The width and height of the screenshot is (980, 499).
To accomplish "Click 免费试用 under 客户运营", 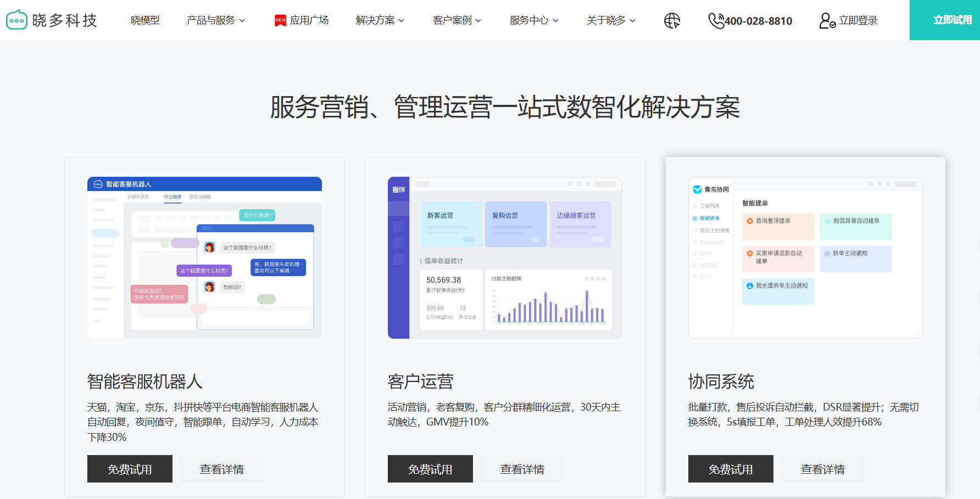I will click(430, 469).
